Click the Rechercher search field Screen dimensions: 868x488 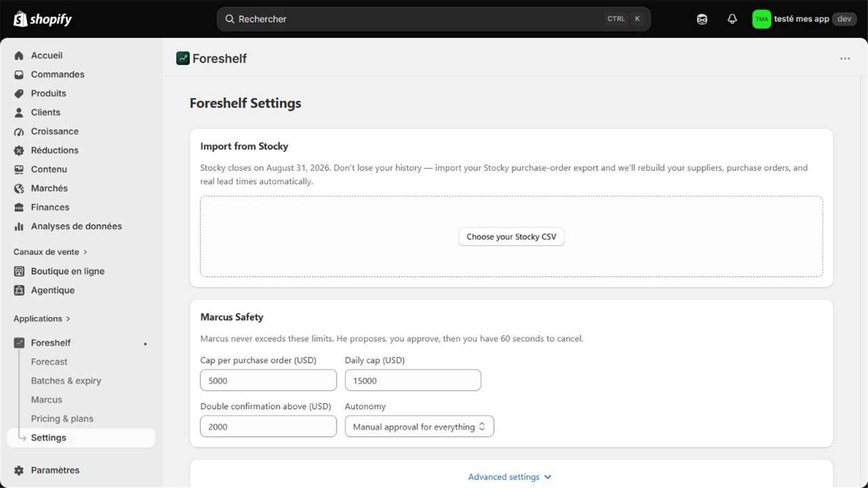click(x=433, y=19)
